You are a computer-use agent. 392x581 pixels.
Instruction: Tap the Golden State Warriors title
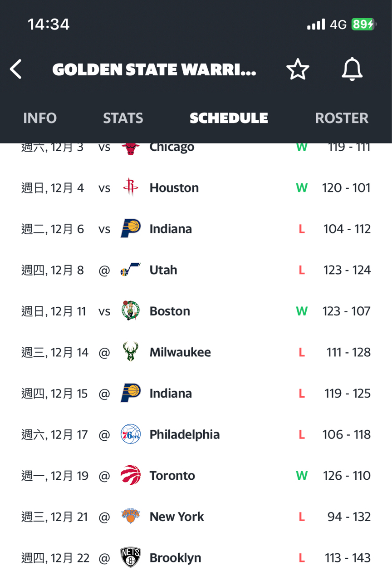click(154, 70)
